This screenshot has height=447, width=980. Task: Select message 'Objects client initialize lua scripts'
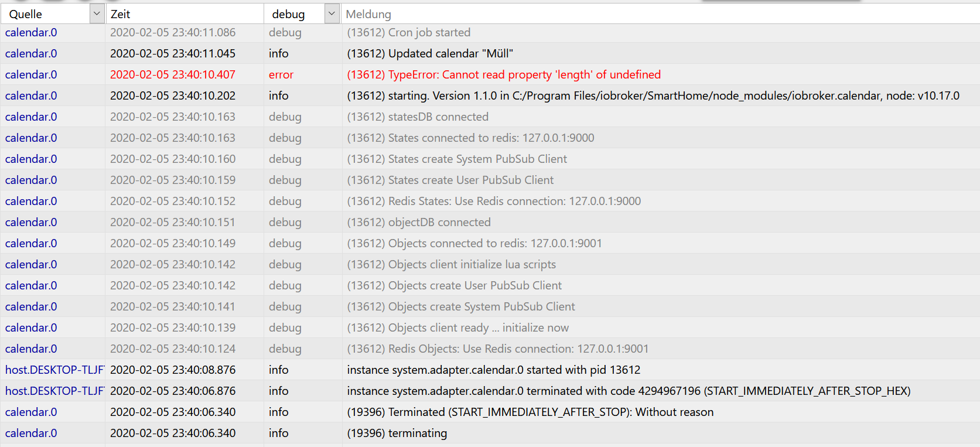pyautogui.click(x=452, y=264)
